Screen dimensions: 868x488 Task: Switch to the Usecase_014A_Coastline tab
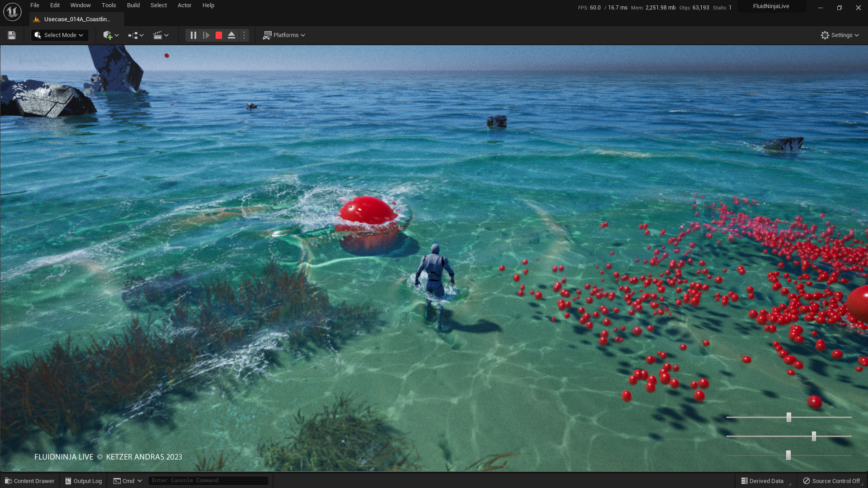coord(77,19)
